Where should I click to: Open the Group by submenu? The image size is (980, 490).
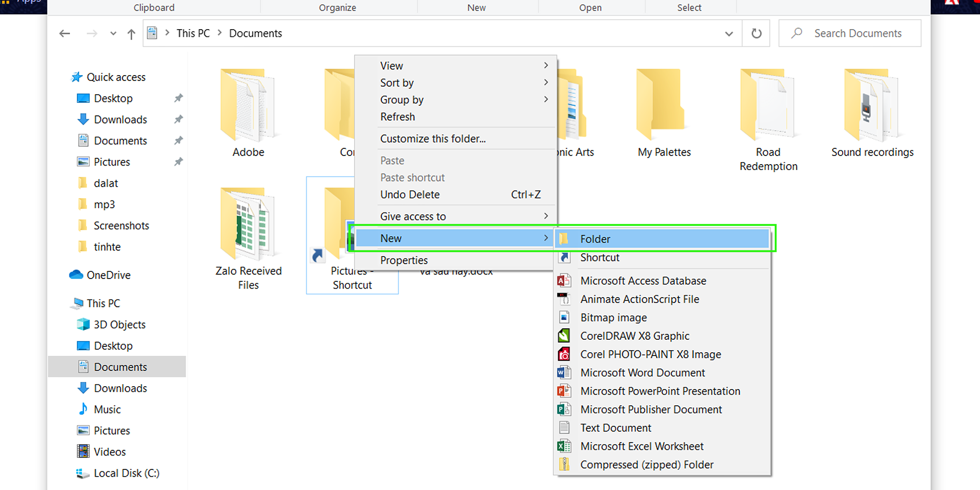pyautogui.click(x=456, y=100)
